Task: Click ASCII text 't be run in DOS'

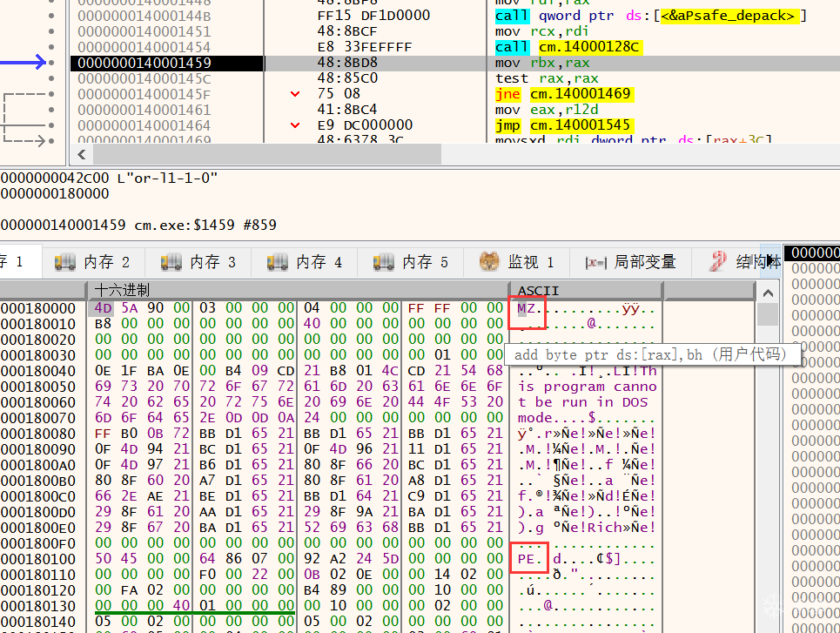Action: point(583,402)
